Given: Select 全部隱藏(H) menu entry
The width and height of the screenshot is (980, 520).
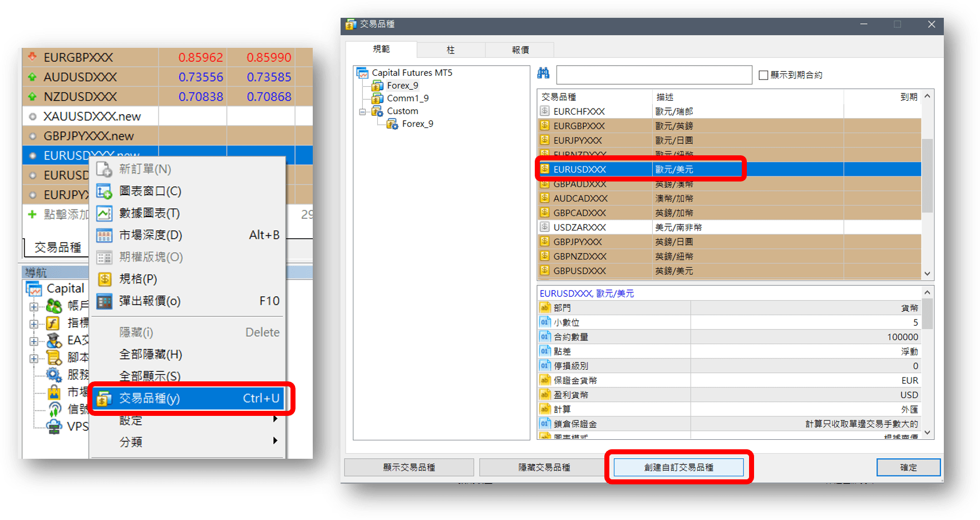Looking at the screenshot, I should coord(188,354).
